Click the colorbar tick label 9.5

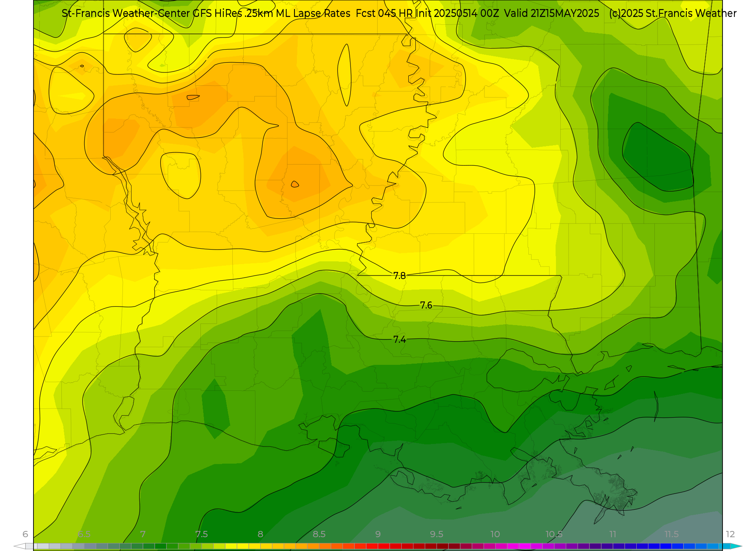click(437, 534)
